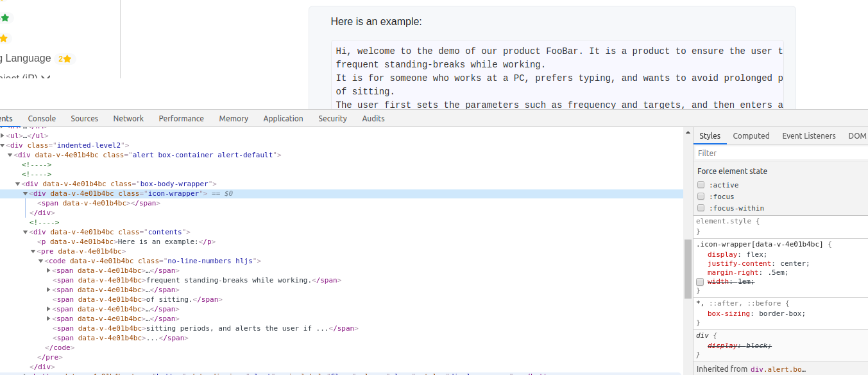Click the green star badge in sidebar
The height and width of the screenshot is (375, 868).
(5, 18)
